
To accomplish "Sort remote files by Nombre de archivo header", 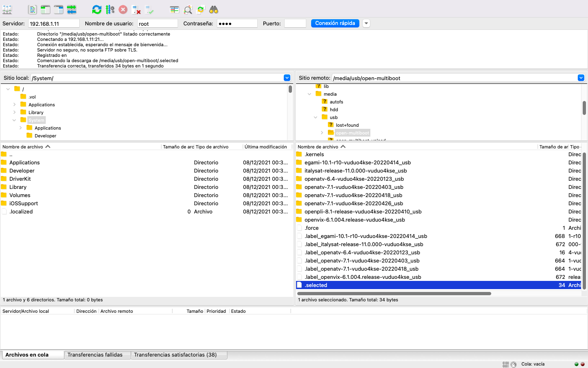I will click(x=318, y=147).
